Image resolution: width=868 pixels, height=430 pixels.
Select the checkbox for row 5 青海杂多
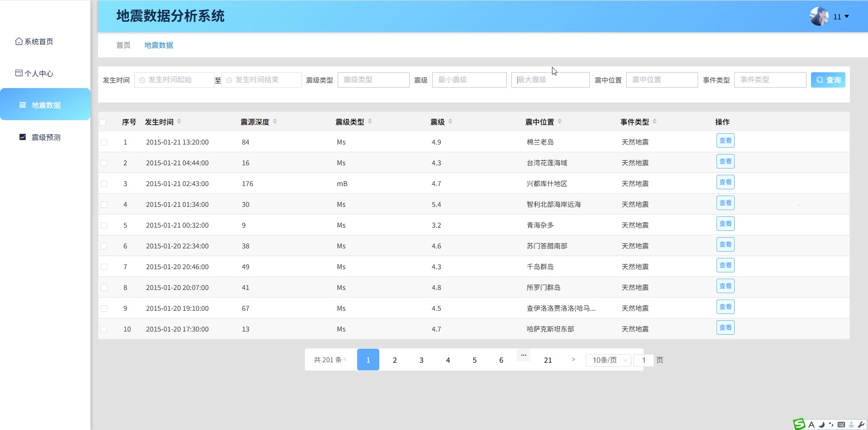pos(104,225)
